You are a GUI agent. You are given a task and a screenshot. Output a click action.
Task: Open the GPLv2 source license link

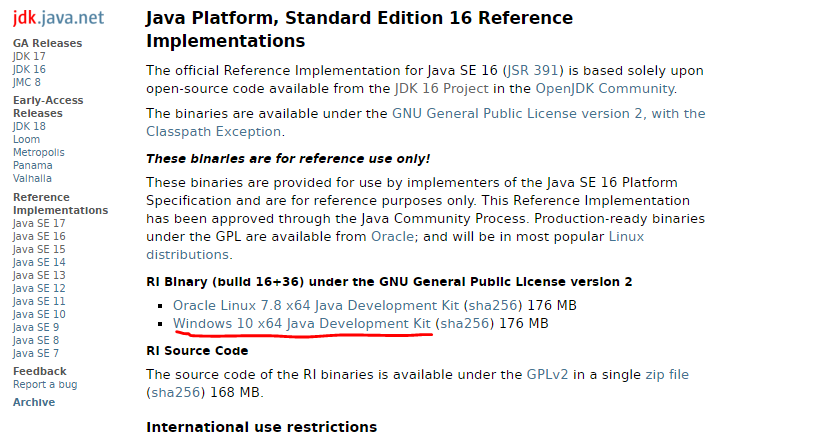[x=547, y=375]
